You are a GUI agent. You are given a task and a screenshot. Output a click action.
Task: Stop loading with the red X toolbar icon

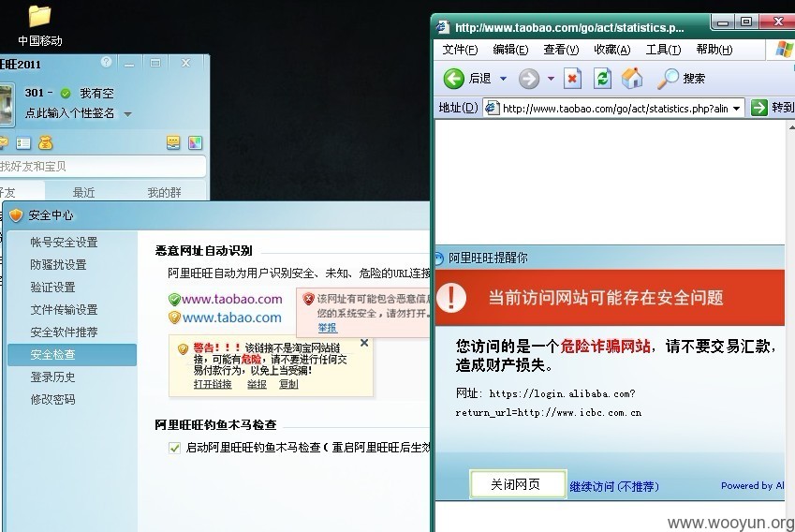coord(572,79)
